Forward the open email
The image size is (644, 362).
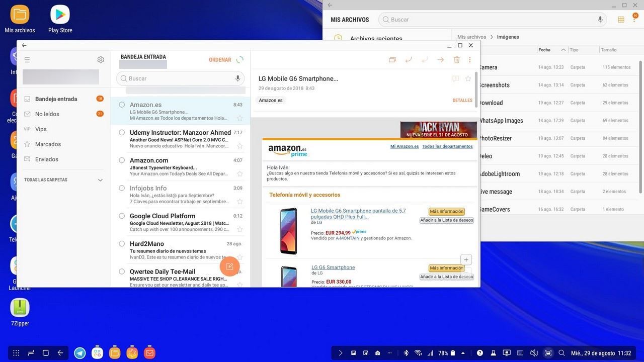(x=441, y=60)
